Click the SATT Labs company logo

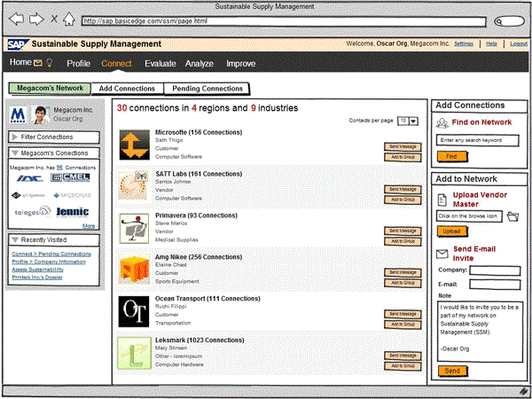(x=135, y=186)
